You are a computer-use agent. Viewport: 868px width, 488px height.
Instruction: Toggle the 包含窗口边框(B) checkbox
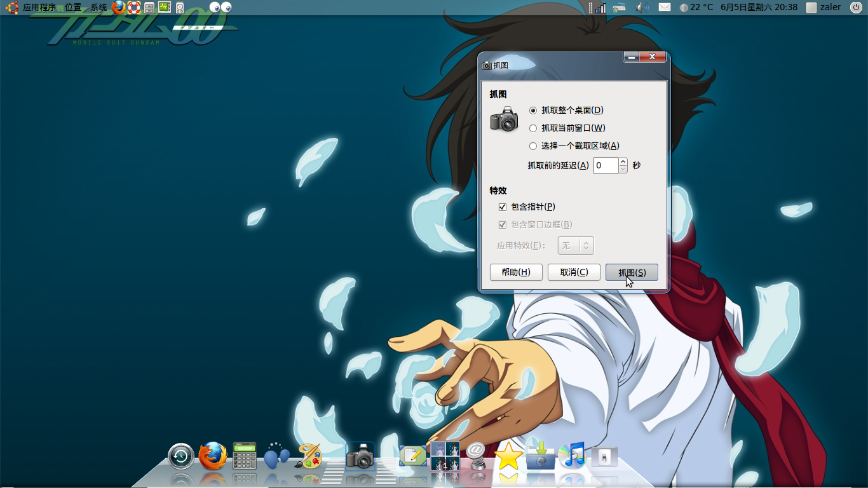535,224
